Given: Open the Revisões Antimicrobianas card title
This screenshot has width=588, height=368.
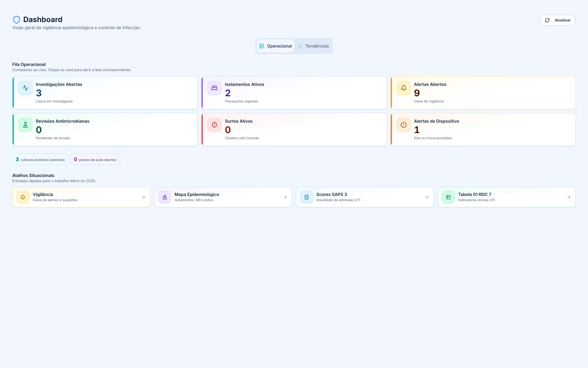Looking at the screenshot, I should coord(62,121).
